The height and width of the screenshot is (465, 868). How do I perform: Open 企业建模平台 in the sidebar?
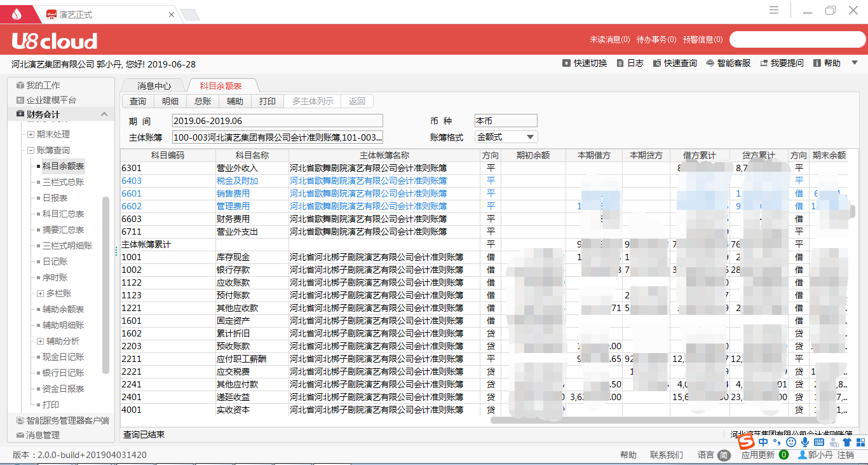point(51,100)
